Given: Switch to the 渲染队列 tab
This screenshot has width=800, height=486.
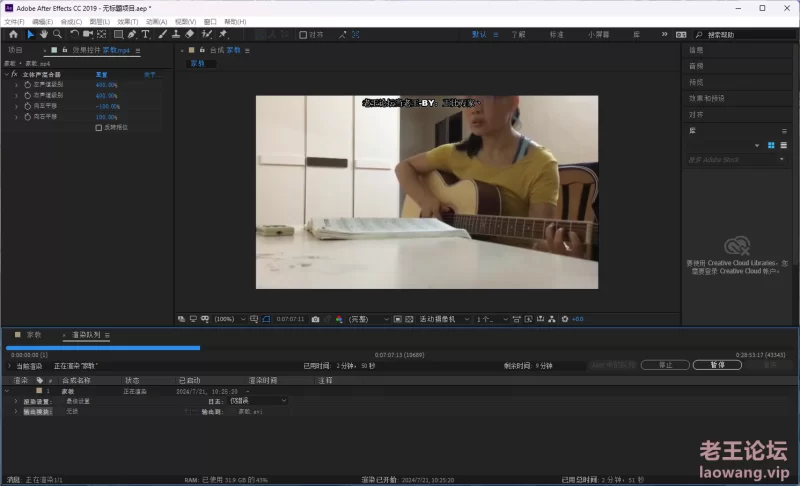Looking at the screenshot, I should tap(86, 335).
